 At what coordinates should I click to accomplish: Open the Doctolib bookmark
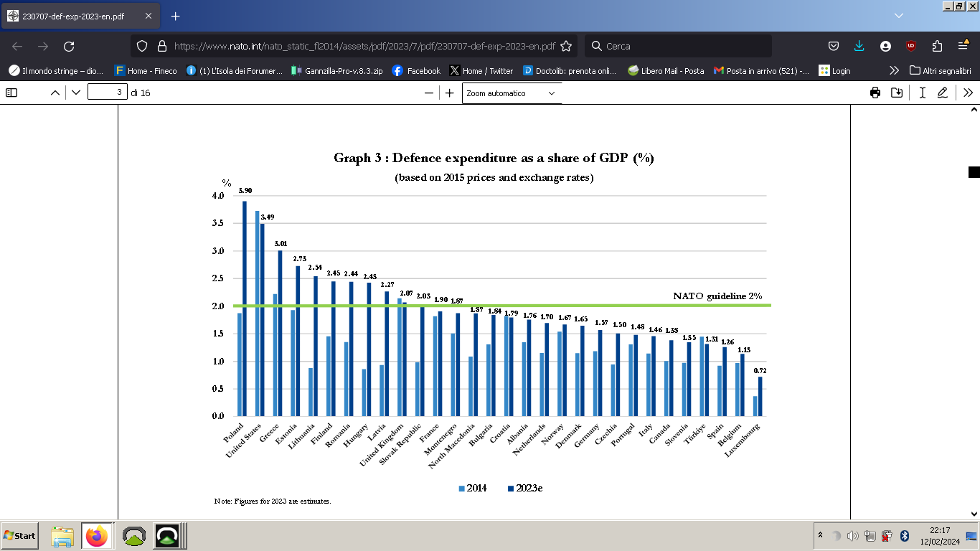[x=570, y=70]
